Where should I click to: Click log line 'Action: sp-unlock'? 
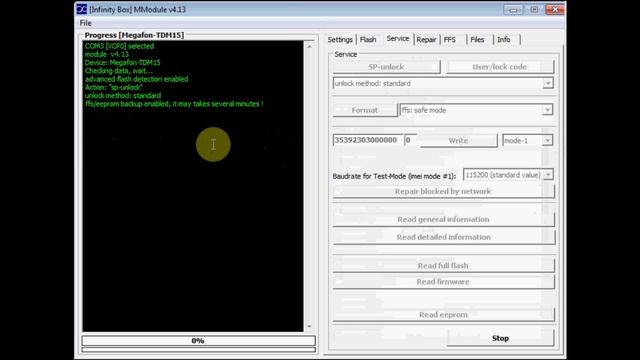click(x=113, y=87)
